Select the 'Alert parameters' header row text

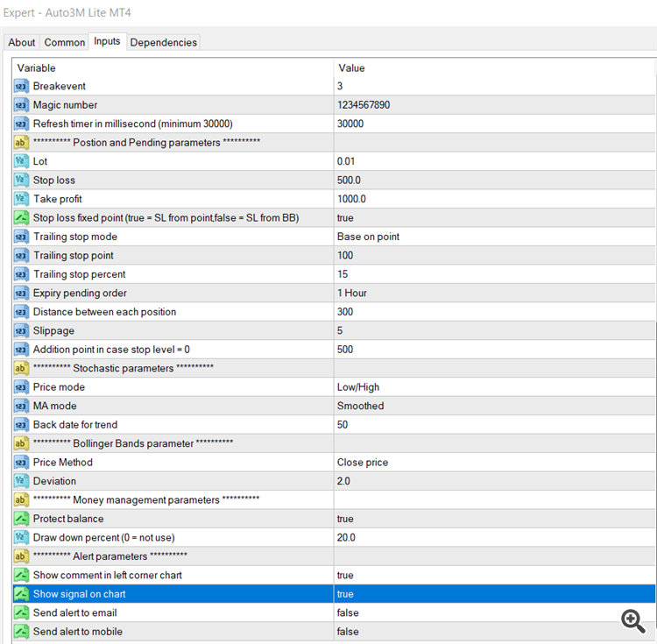(110, 556)
